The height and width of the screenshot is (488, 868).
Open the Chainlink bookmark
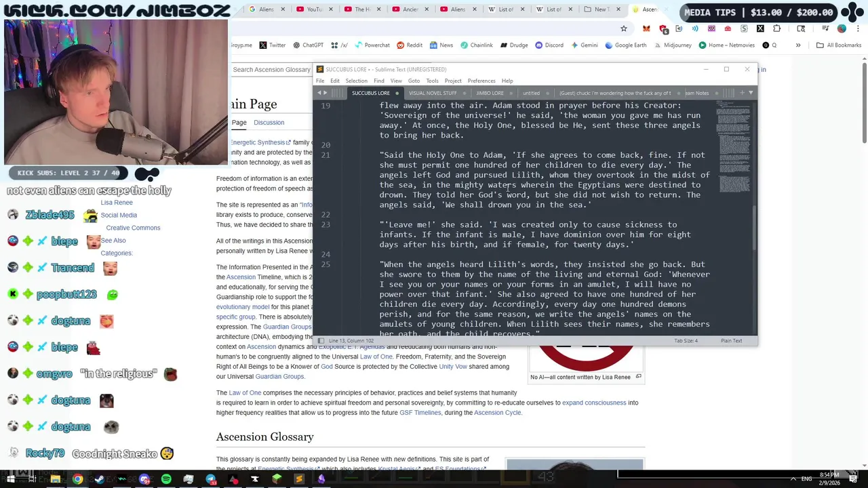[x=476, y=45]
